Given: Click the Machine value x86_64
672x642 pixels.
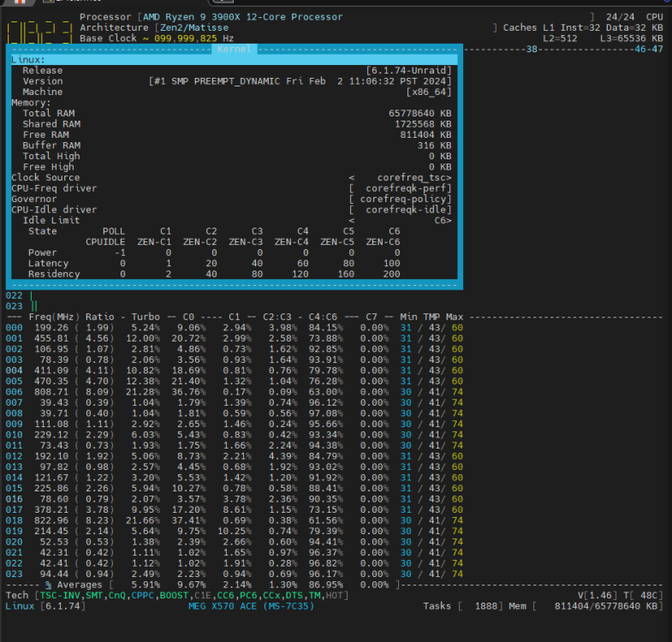Looking at the screenshot, I should click(429, 92).
